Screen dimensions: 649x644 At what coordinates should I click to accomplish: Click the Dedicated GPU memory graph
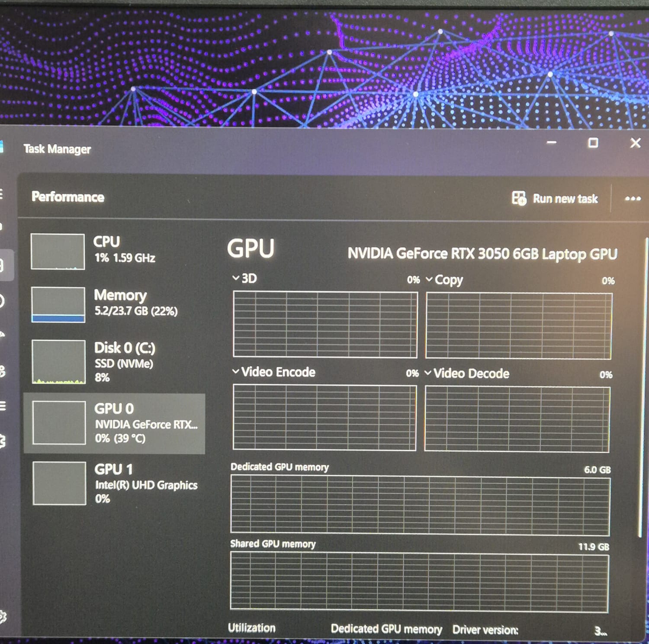(x=420, y=505)
